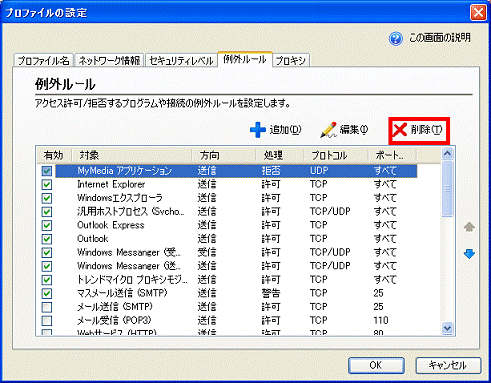Viewport: 491px width, 383px height.
Task: Click the 削除(T) button label
Action: click(x=426, y=130)
